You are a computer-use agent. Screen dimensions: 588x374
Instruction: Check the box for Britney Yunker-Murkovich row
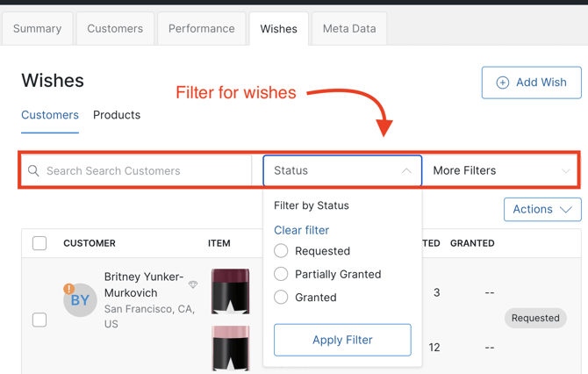pyautogui.click(x=39, y=320)
